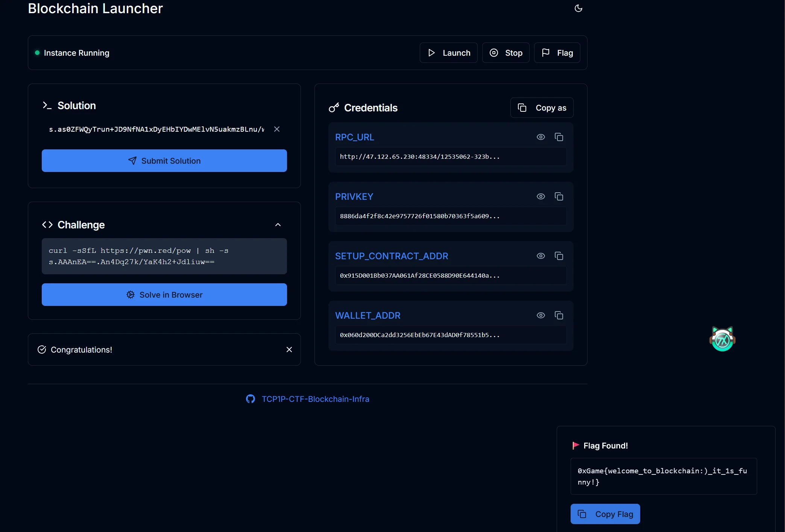Reveal the full WALLET_ADDR value
Screen dimensions: 785x532
pyautogui.click(x=541, y=315)
